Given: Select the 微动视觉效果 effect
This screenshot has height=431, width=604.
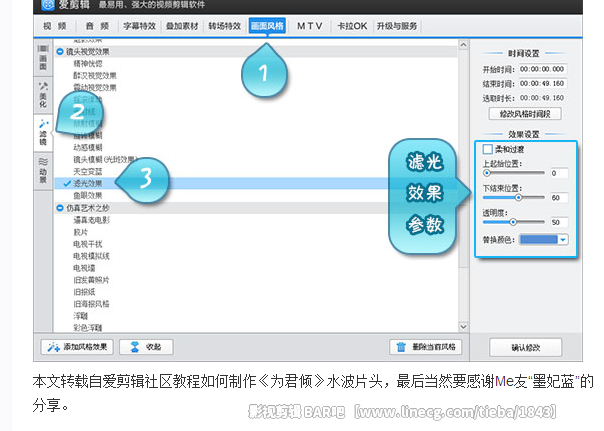Looking at the screenshot, I should [95, 87].
